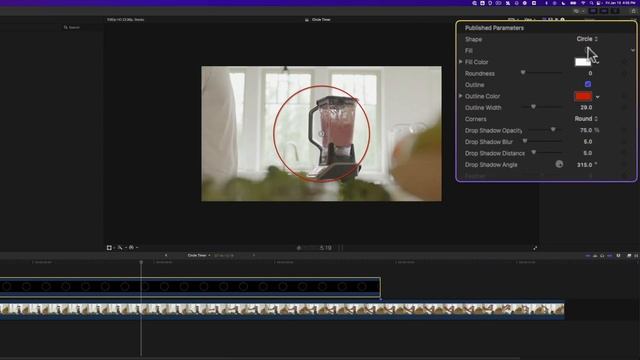Click the Fill row's right-side arrow
This screenshot has width=640, height=360.
click(633, 51)
